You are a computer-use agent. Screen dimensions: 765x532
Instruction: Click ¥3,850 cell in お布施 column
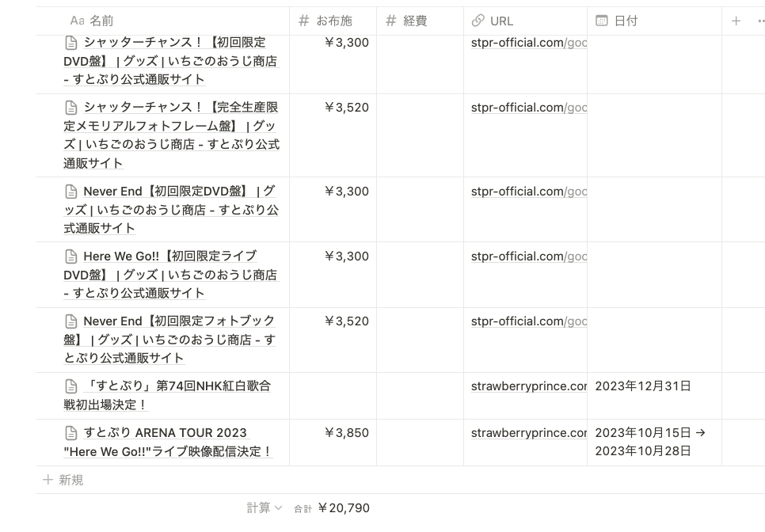[347, 433]
